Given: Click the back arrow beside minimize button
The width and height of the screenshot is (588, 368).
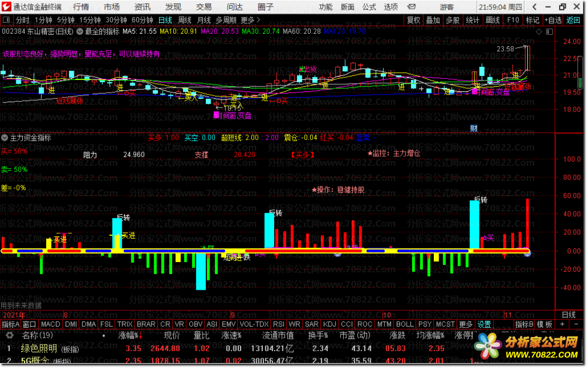Looking at the screenshot, I should click(535, 7).
